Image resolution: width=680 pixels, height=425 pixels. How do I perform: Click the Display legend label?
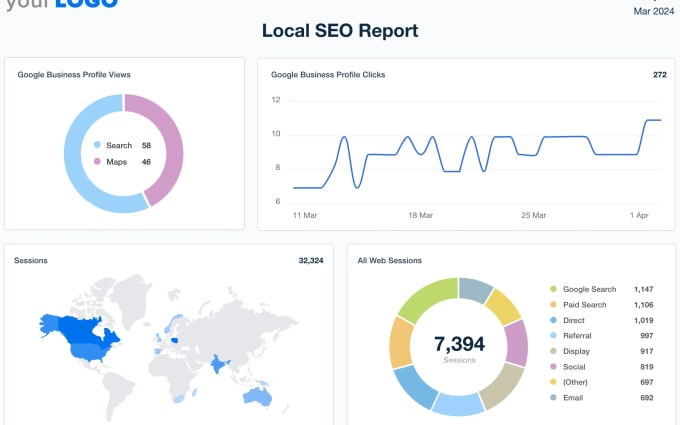click(578, 352)
